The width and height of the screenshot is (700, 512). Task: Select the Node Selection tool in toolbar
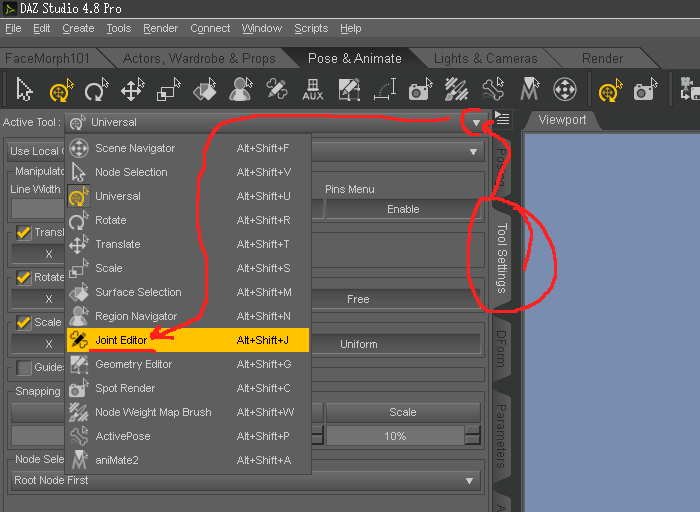(24, 89)
